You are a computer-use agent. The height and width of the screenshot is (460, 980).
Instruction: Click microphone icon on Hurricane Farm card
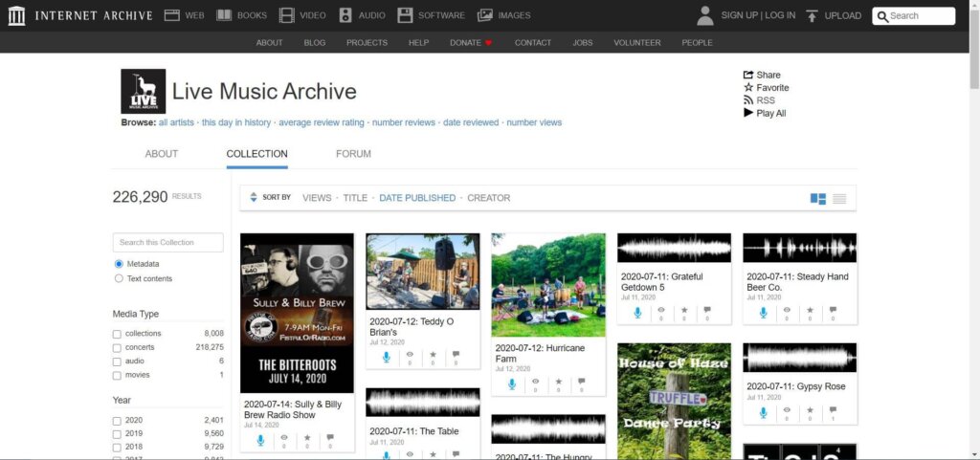click(512, 383)
